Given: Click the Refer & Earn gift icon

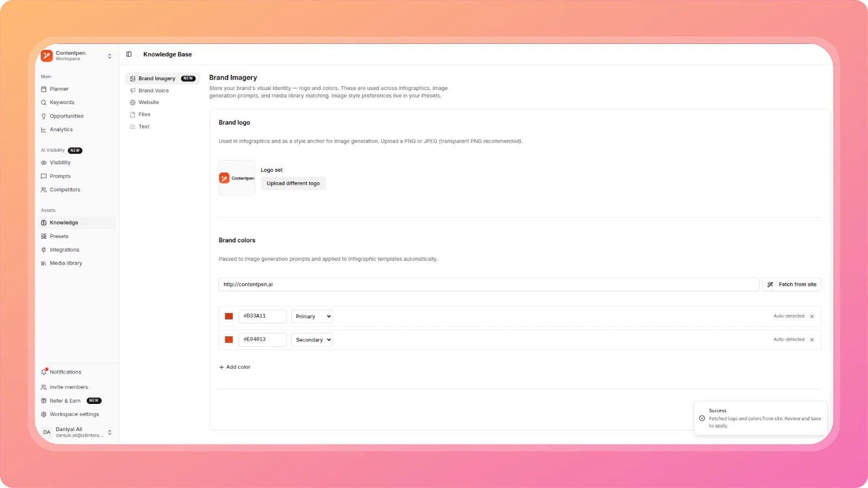Looking at the screenshot, I should point(44,401).
